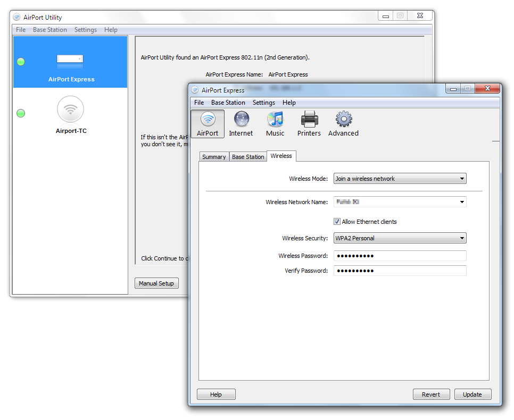This screenshot has height=420, width=514.
Task: Click 'AirPort Express' name value text
Action: (288, 74)
